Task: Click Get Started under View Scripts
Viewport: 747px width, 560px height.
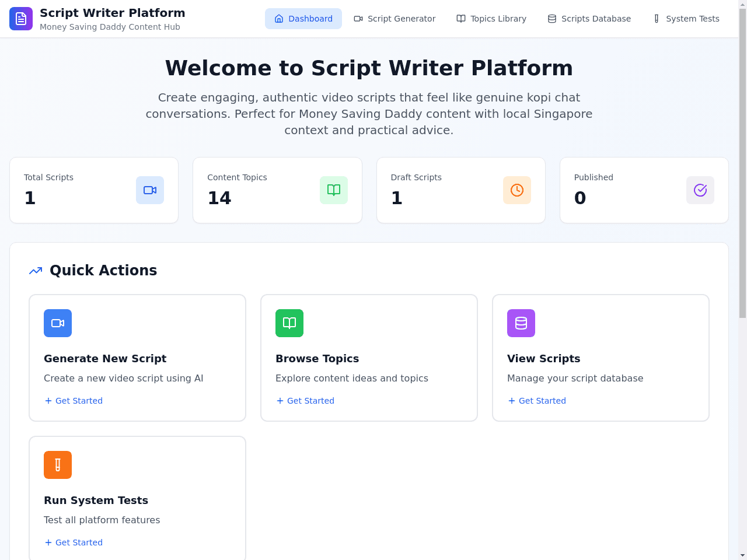Action: (x=537, y=401)
